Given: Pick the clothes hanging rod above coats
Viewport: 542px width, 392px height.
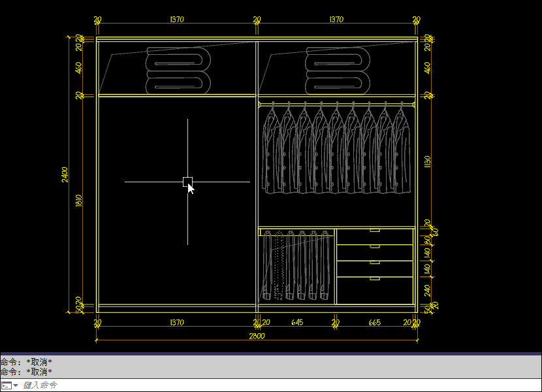Looking at the screenshot, I should click(x=336, y=103).
